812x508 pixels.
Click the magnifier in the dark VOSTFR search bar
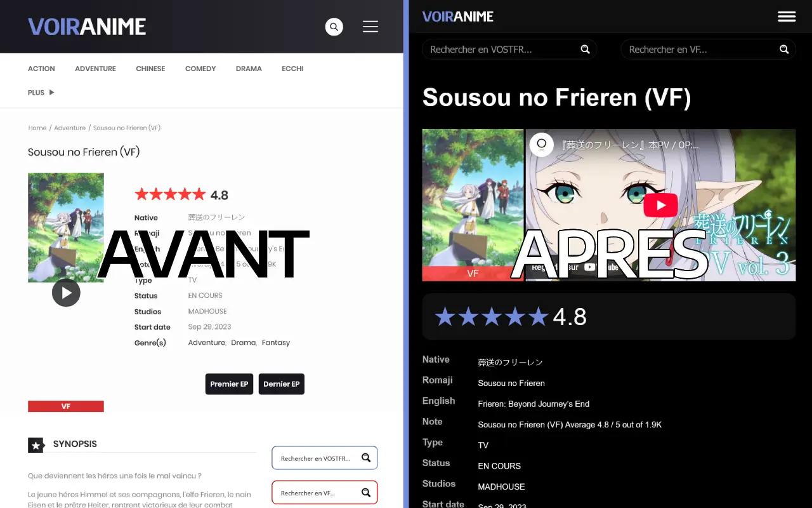[x=586, y=50]
